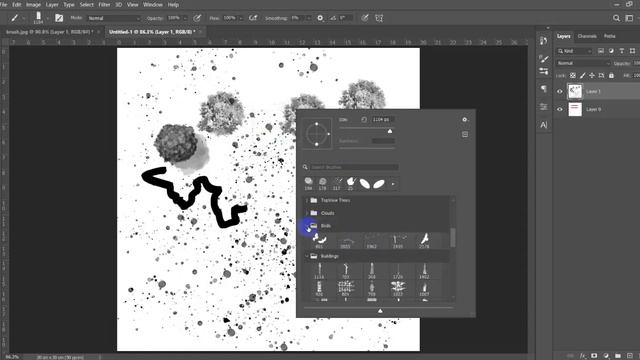Open the Flow dropdown arrow
Viewport: 640px width, 360px height.
tap(241, 18)
